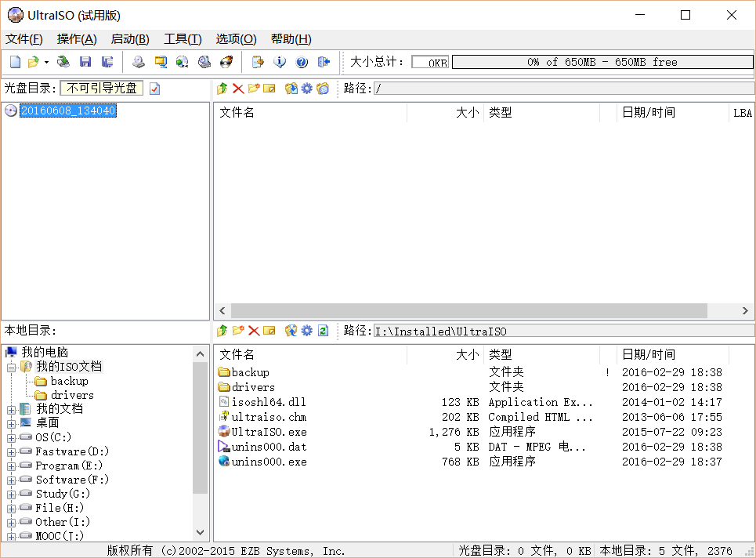Screen dimensions: 756x558
Task: Click the gear settings icon in local toolbar
Action: 307,331
